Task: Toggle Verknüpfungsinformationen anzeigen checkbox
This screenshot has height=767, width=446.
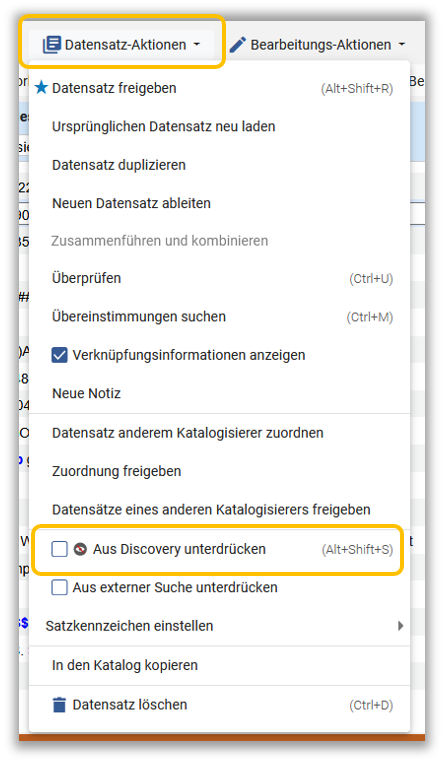Action: (x=60, y=355)
